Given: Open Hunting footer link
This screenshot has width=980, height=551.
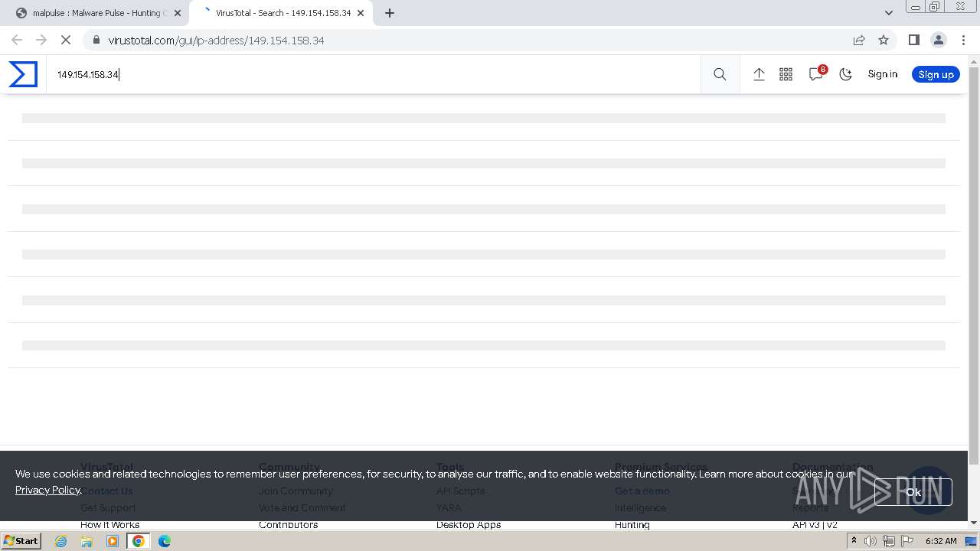Looking at the screenshot, I should click(x=632, y=525).
